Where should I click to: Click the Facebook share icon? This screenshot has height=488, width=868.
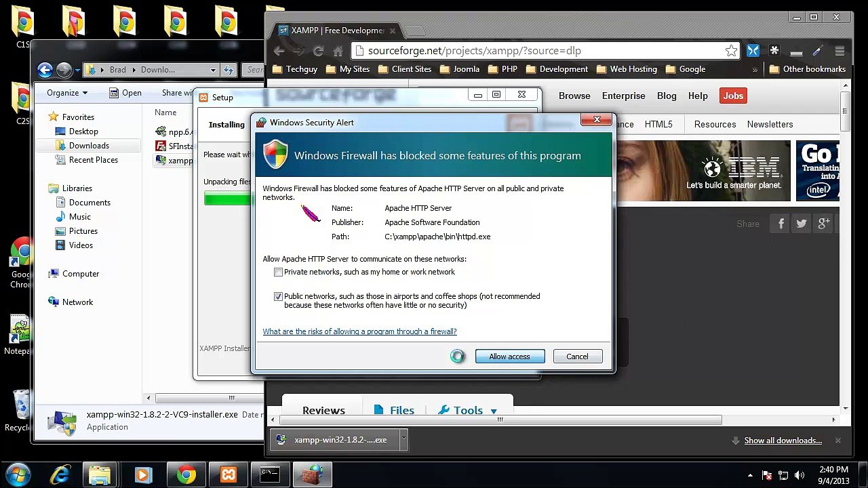781,224
